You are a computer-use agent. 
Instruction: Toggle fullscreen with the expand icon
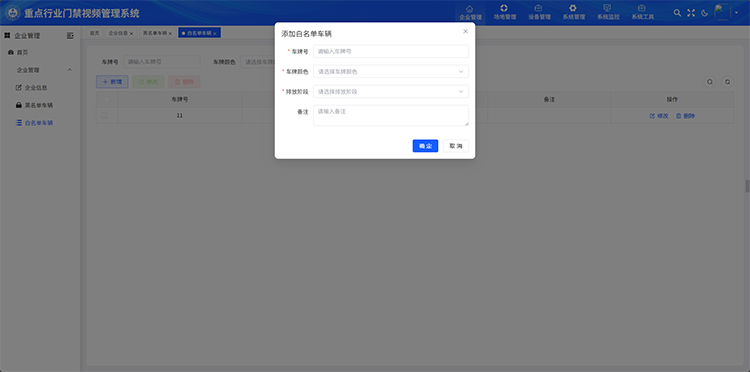pos(691,13)
